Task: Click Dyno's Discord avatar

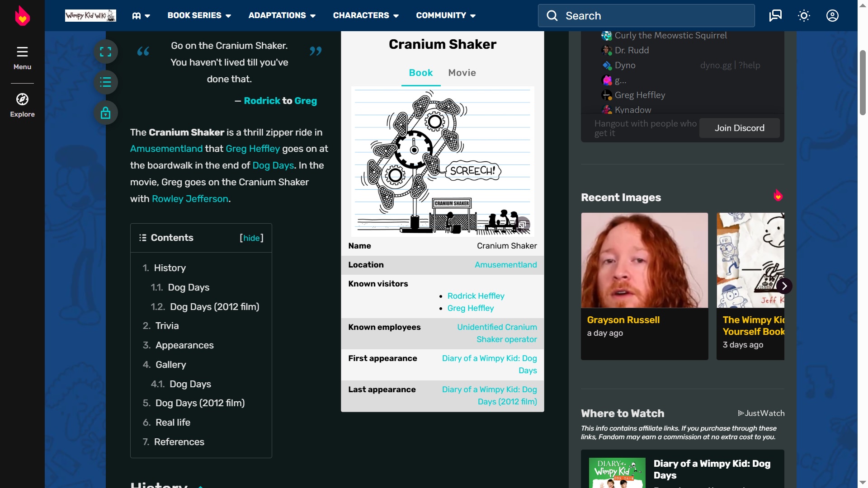Action: click(607, 66)
